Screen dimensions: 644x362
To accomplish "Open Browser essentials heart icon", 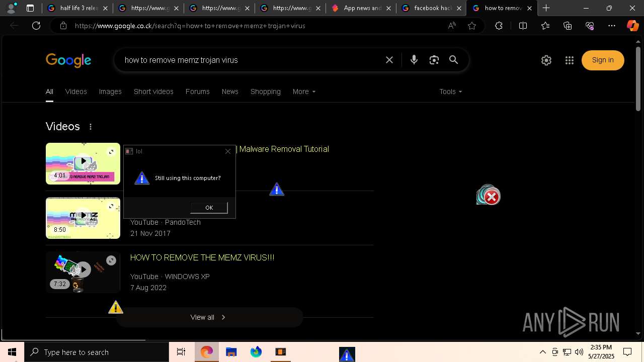I will [x=590, y=26].
